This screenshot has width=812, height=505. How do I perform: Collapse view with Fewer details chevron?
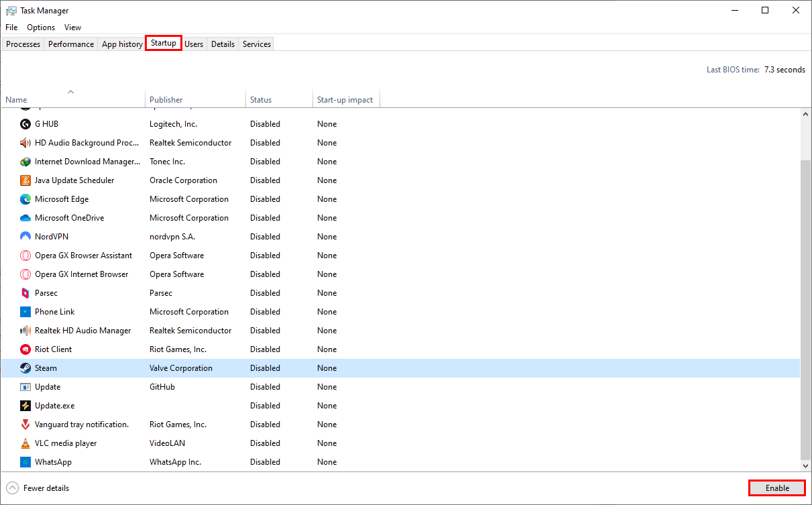(13, 488)
